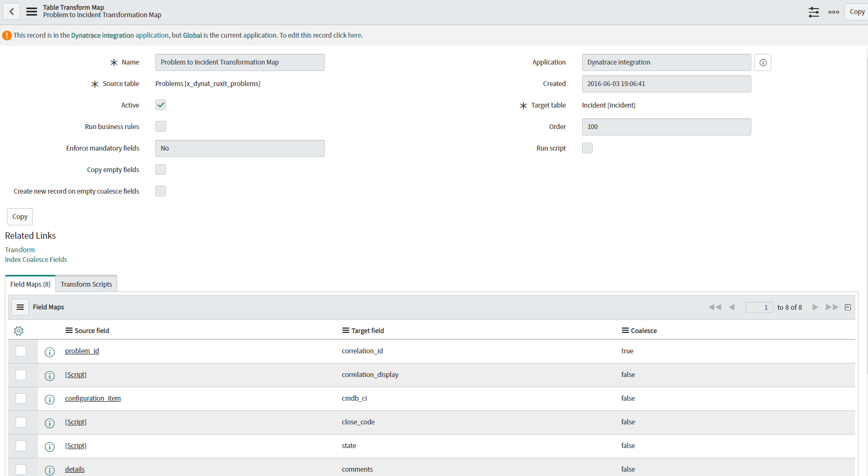
Task: Open the Enforce mandatory fields dropdown
Action: pyautogui.click(x=240, y=148)
